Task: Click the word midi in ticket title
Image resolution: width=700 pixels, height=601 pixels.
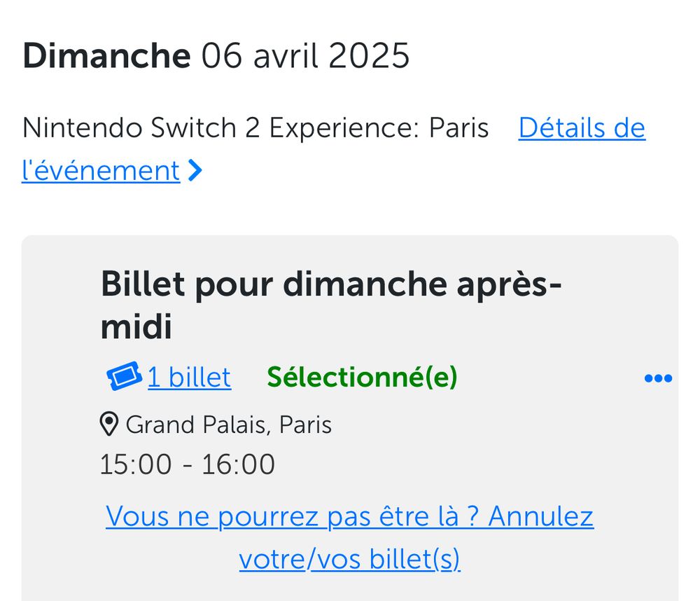Action: [136, 327]
